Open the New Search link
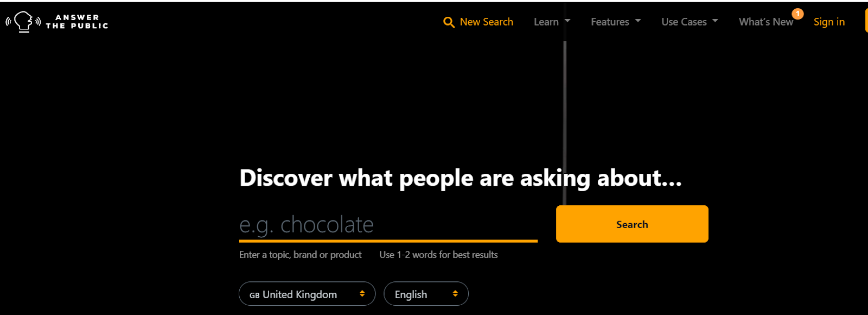The image size is (868, 315). 486,22
